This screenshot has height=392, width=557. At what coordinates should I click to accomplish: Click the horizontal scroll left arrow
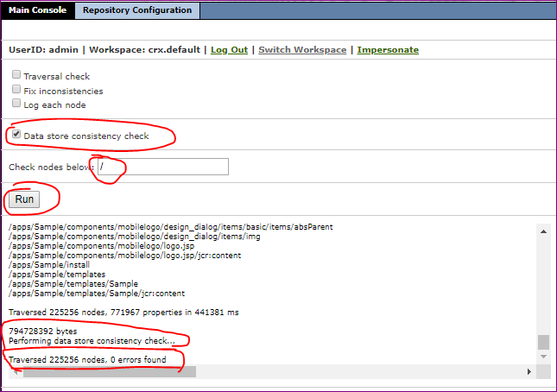(16, 372)
